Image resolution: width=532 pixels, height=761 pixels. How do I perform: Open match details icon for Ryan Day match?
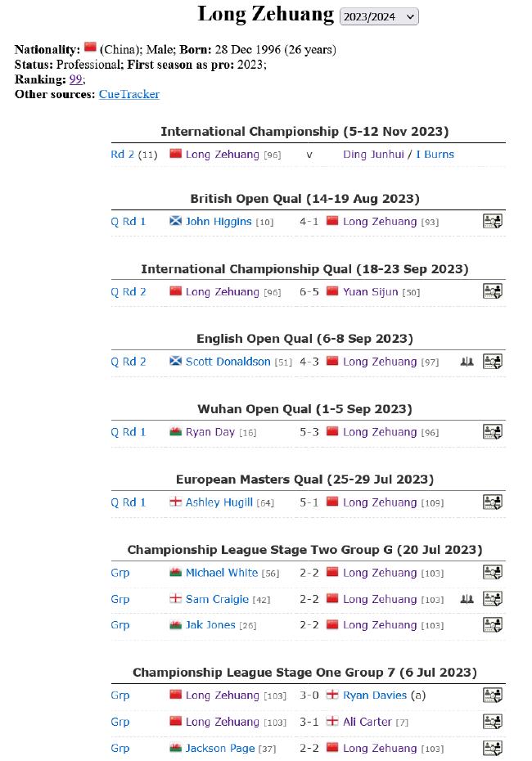pyautogui.click(x=492, y=431)
